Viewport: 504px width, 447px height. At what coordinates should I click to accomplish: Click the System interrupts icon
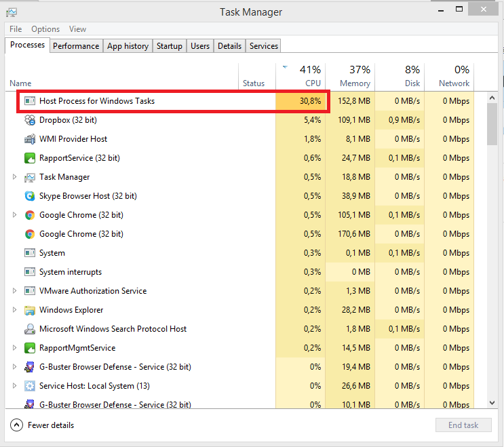pyautogui.click(x=30, y=272)
